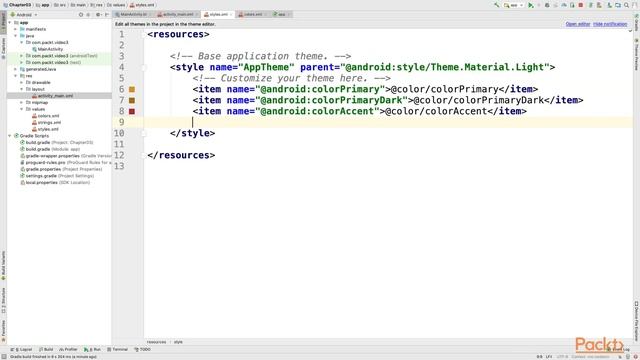Click resources breadcrumb at editor bottom
This screenshot has height=360, width=640.
(156, 342)
